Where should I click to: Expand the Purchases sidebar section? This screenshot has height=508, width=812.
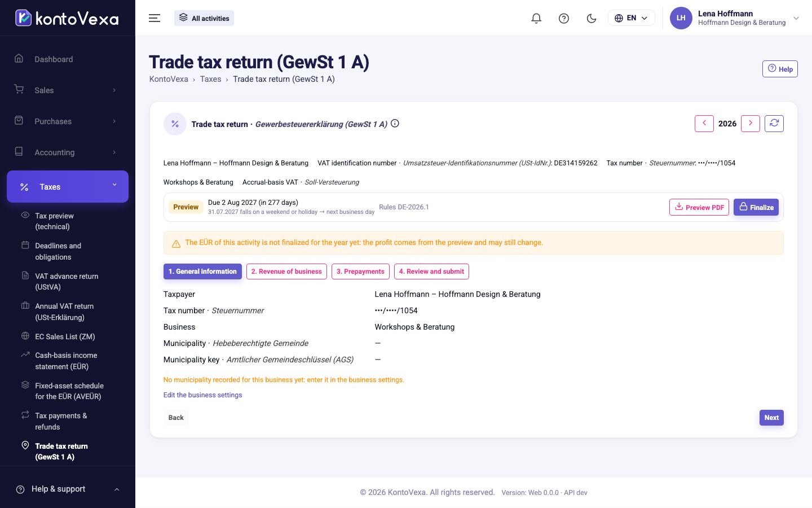tap(68, 121)
